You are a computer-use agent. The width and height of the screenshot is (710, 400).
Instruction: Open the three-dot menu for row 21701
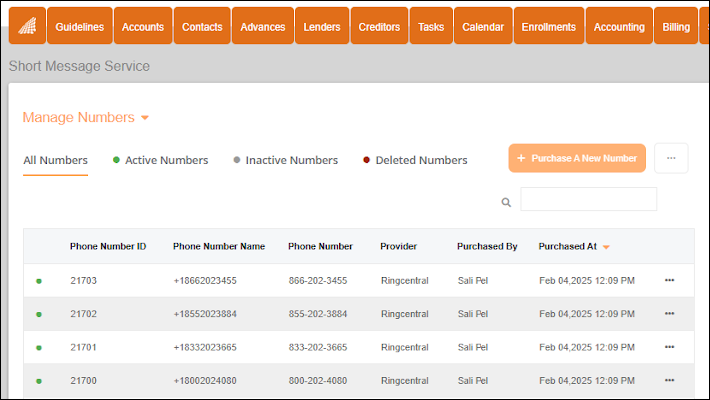(x=669, y=347)
